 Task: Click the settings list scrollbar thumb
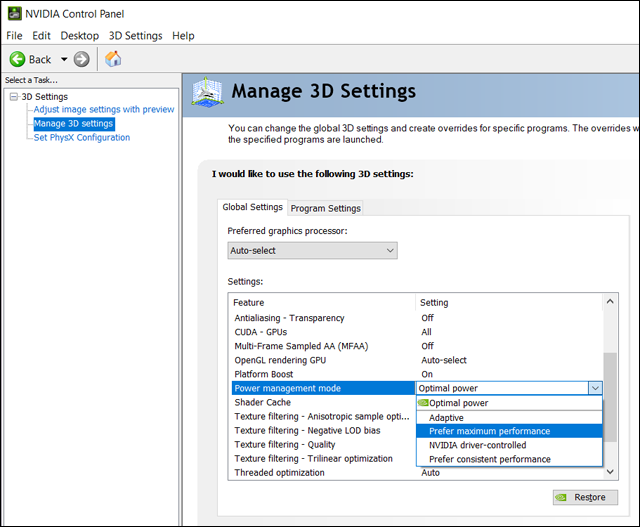[610, 397]
